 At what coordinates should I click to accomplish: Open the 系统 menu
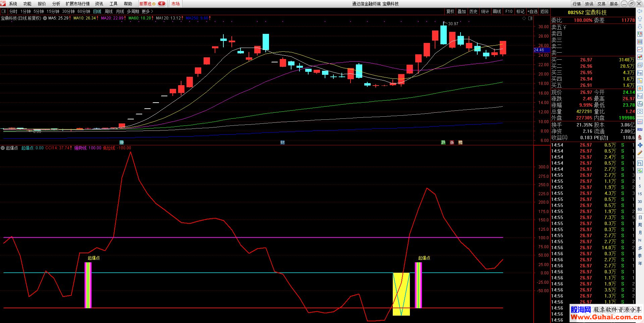(13, 4)
